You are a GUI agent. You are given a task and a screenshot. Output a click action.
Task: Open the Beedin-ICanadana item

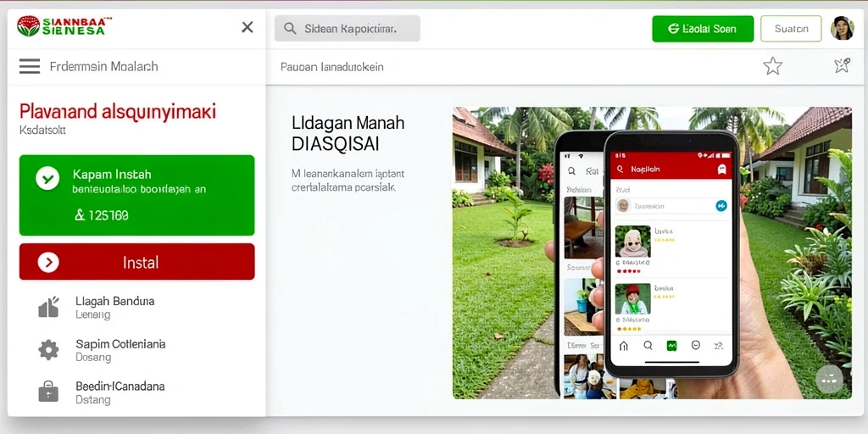(120, 392)
